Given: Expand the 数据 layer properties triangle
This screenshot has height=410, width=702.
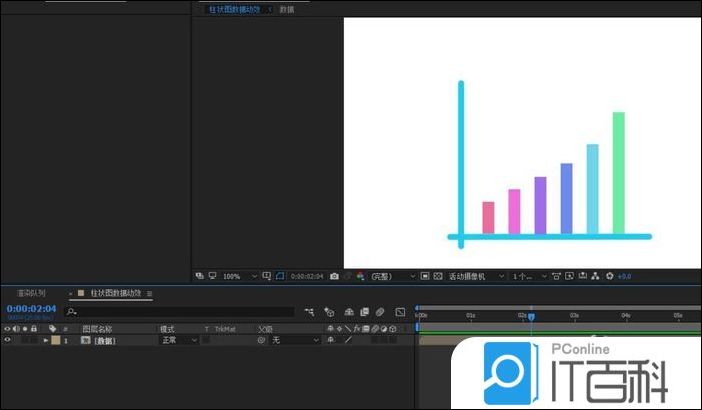Looking at the screenshot, I should click(45, 341).
